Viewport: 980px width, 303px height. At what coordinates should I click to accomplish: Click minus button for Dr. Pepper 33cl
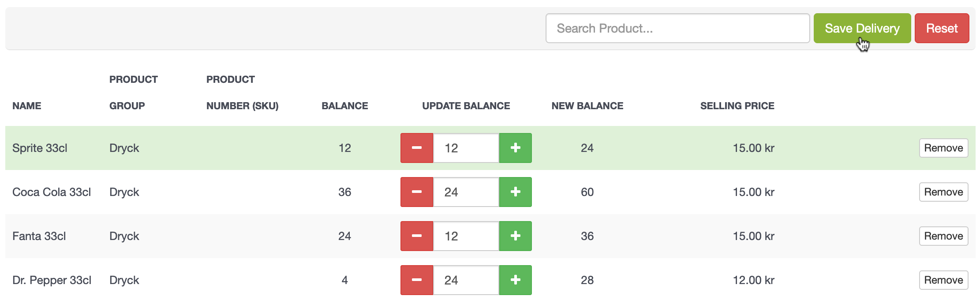click(417, 280)
